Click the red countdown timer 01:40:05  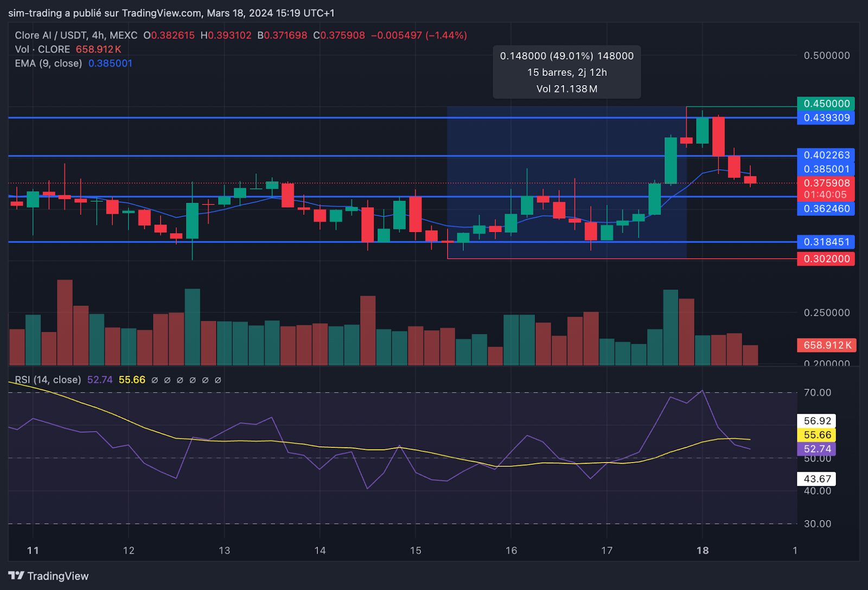825,195
